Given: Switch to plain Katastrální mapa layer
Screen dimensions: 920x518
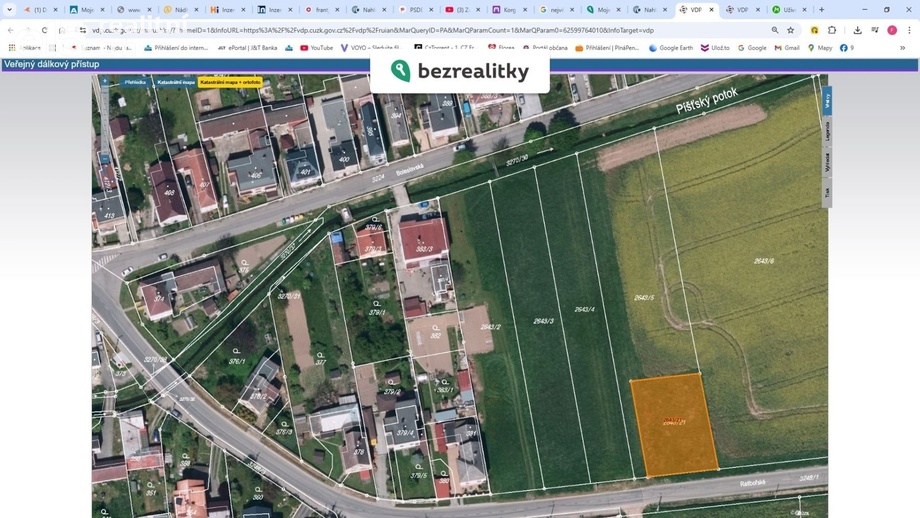Looking at the screenshot, I should click(175, 82).
